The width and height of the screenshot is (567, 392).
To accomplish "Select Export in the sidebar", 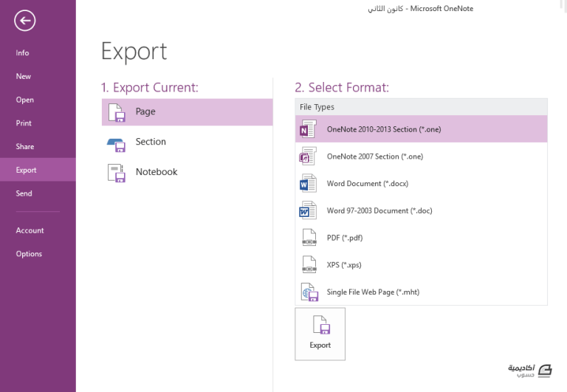I will [x=38, y=170].
